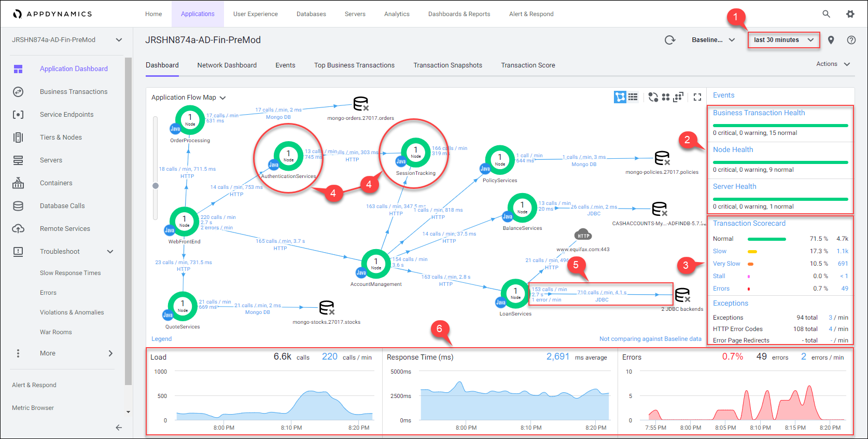Image resolution: width=868 pixels, height=439 pixels.
Task: Open the last 30 minutes time range dropdown
Action: pyautogui.click(x=783, y=40)
